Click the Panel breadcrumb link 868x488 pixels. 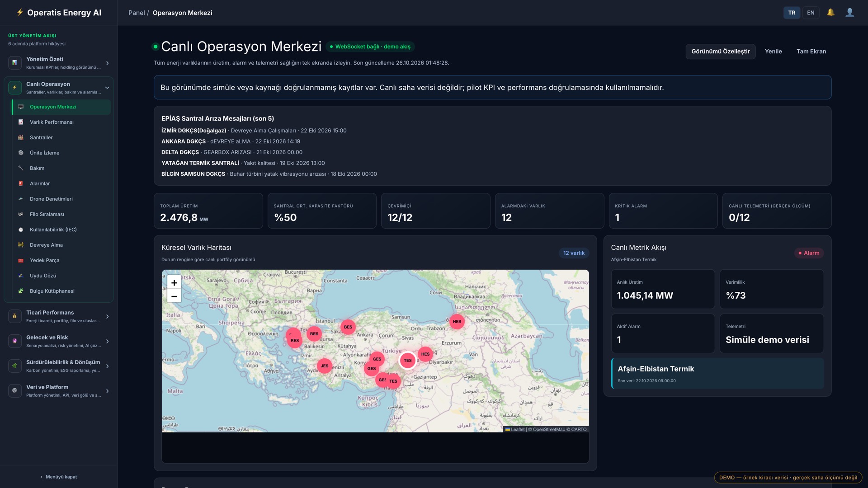tap(137, 13)
